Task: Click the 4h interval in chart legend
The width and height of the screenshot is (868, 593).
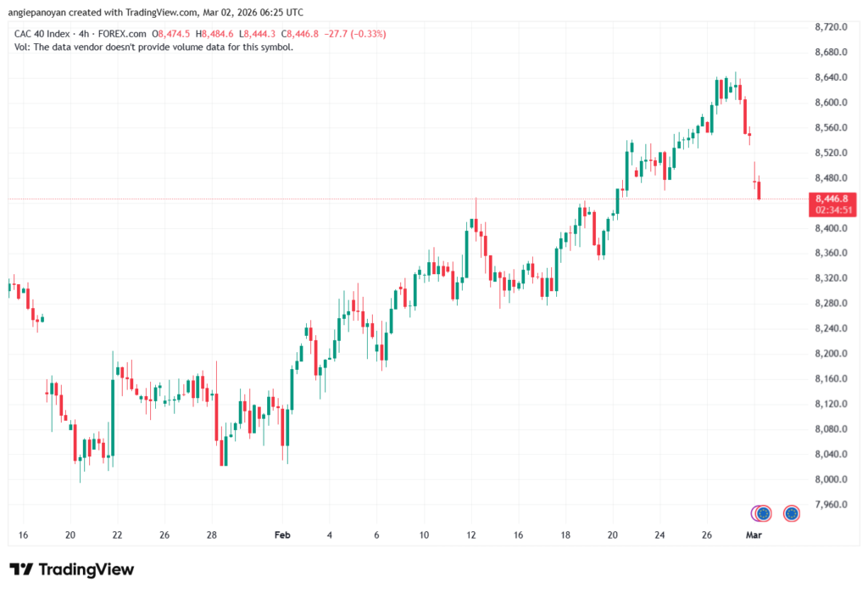Action: (89, 34)
